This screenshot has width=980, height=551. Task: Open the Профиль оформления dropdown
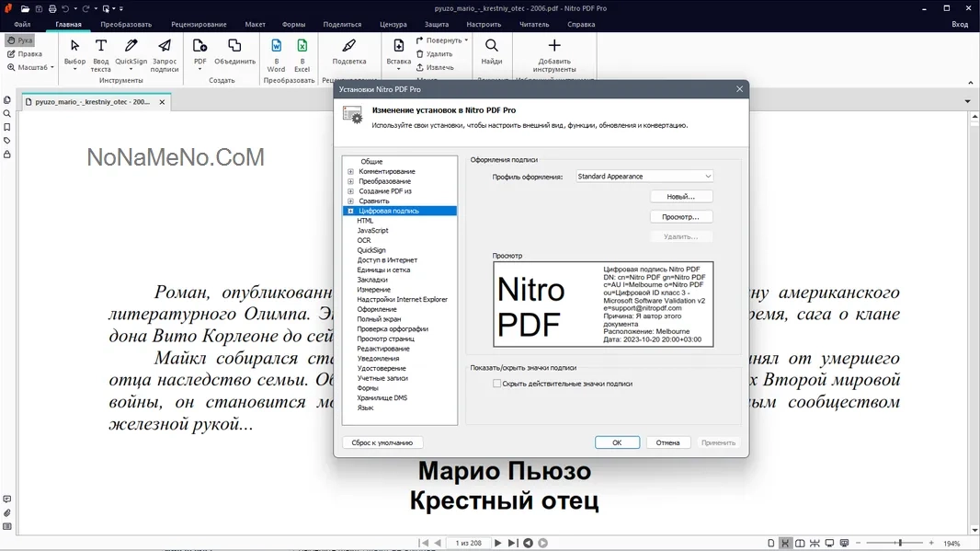coord(644,177)
